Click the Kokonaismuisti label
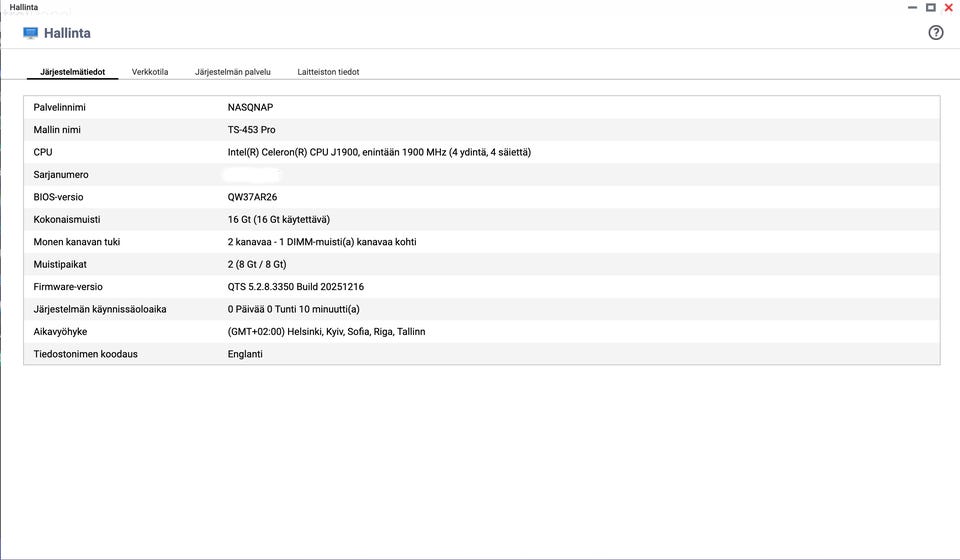Viewport: 960px width, 560px height. click(x=67, y=219)
